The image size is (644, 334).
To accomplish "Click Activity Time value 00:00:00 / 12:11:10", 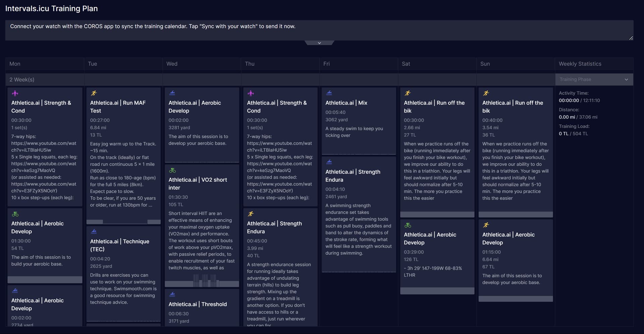I will pyautogui.click(x=579, y=101).
